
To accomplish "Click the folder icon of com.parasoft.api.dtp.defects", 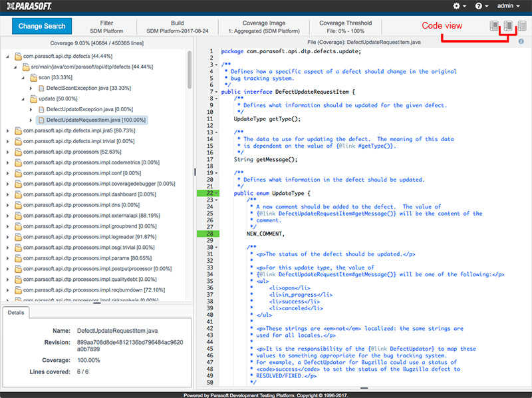I will coord(18,57).
